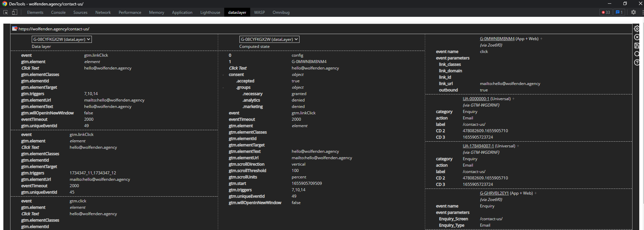Click the dataslayer save floppy-disk icon
This screenshot has width=644, height=230.
[637, 46]
